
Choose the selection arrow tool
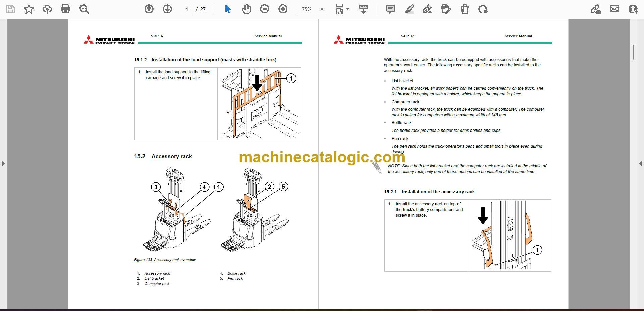228,9
